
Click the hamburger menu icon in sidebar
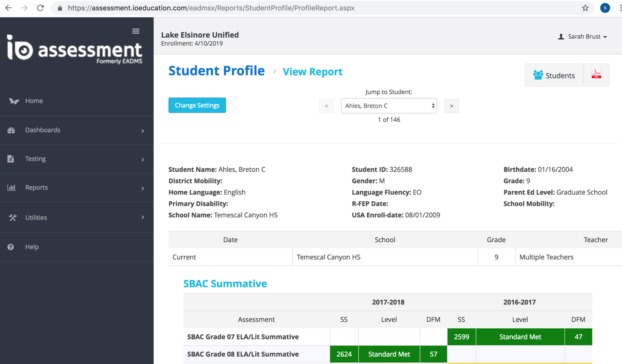136,31
